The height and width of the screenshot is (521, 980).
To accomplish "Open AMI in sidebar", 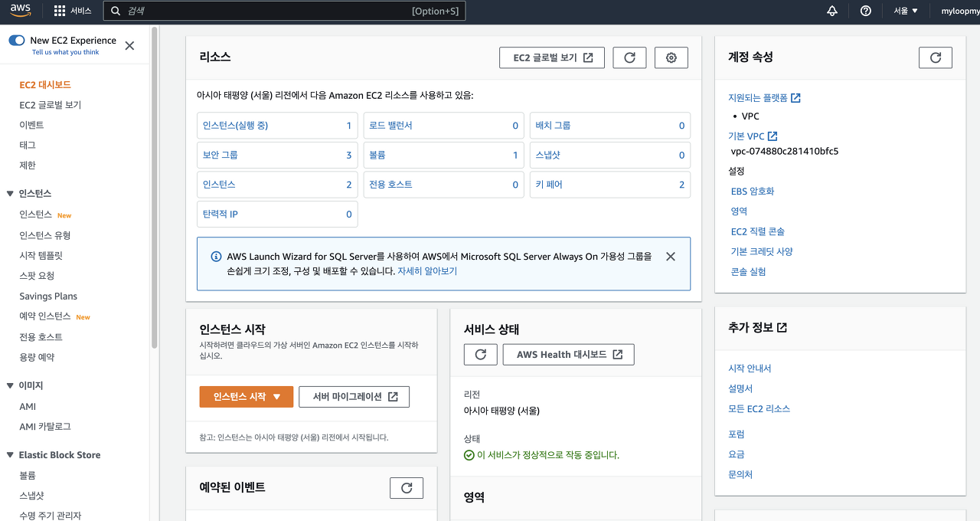I will tap(28, 406).
